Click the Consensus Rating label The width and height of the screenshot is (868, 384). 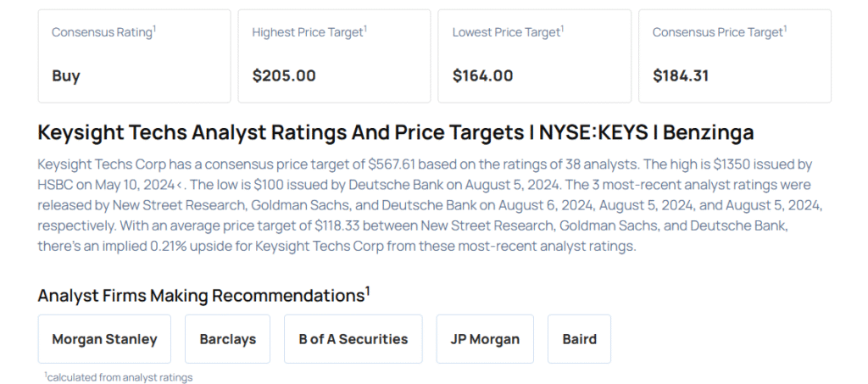point(103,32)
